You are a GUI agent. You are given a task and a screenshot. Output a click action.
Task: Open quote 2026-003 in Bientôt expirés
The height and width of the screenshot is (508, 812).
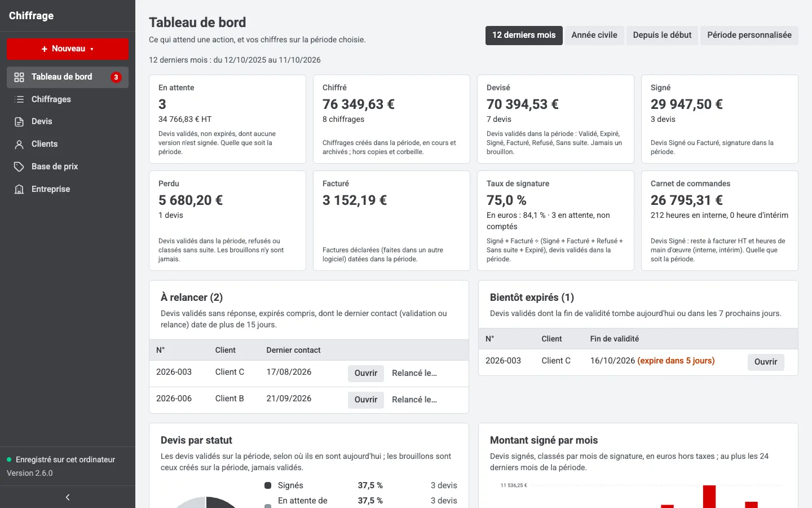point(766,362)
